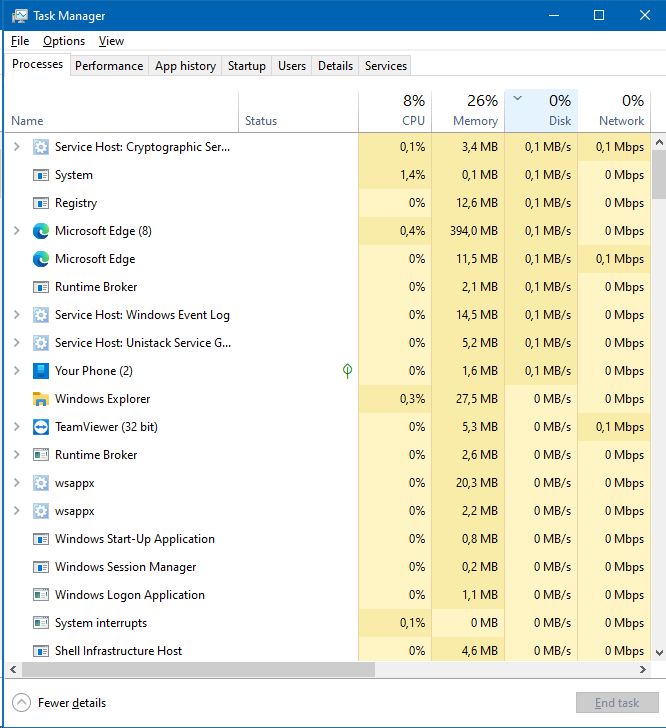Open the Options menu
Image resolution: width=666 pixels, height=728 pixels.
tap(64, 41)
